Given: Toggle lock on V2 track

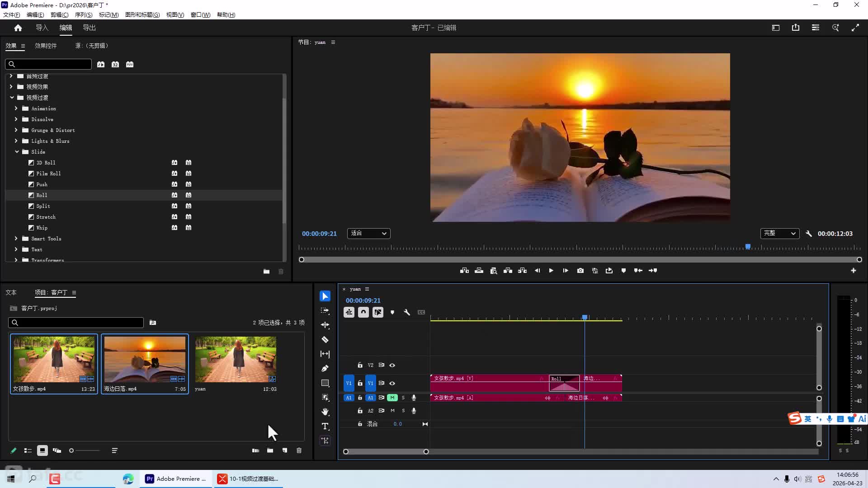Looking at the screenshot, I should point(360,365).
